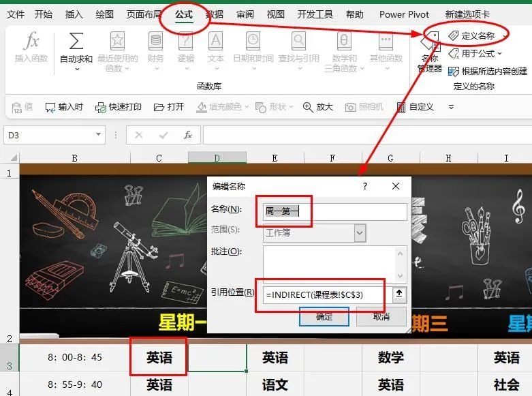Image resolution: width=532 pixels, height=396 pixels.
Task: Click the Zoom In magnifier icon
Action: [308, 108]
